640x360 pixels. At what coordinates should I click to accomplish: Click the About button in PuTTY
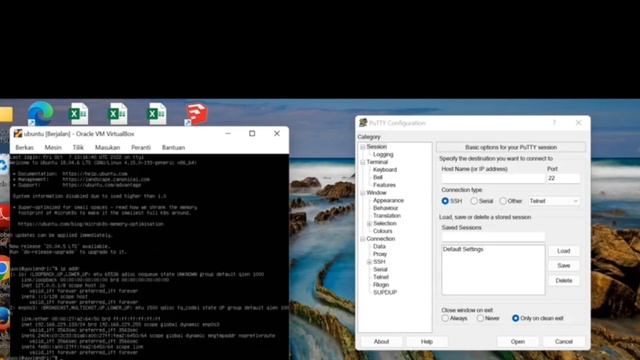(381, 341)
